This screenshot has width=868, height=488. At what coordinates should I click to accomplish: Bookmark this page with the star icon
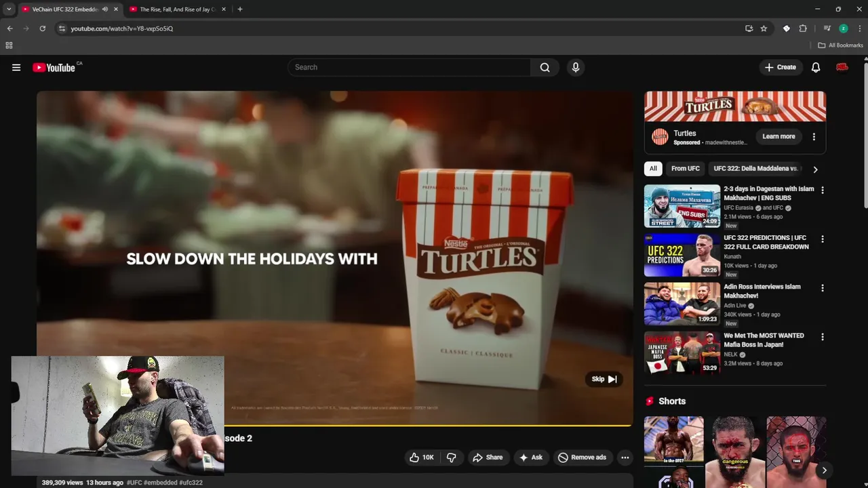pos(764,28)
